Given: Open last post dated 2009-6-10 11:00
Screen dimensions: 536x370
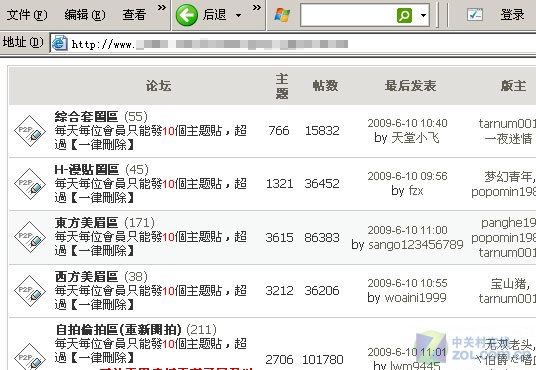Looking at the screenshot, I should [407, 230].
